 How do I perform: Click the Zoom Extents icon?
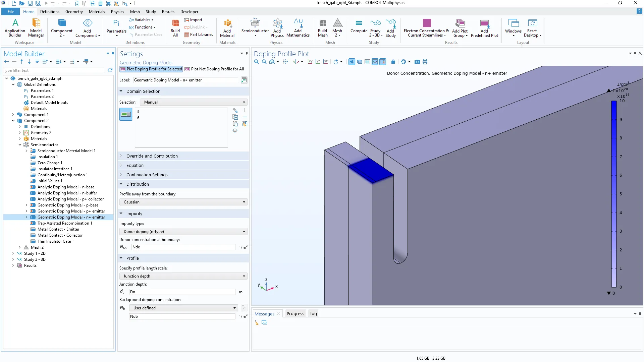pos(285,62)
